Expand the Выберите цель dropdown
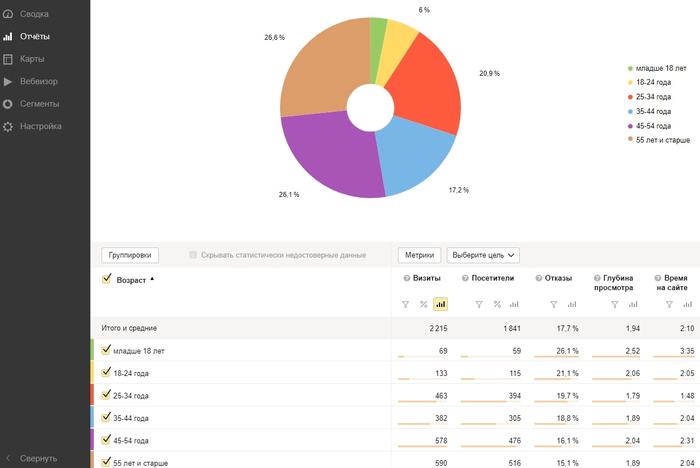This screenshot has height=468, width=700. coord(483,255)
